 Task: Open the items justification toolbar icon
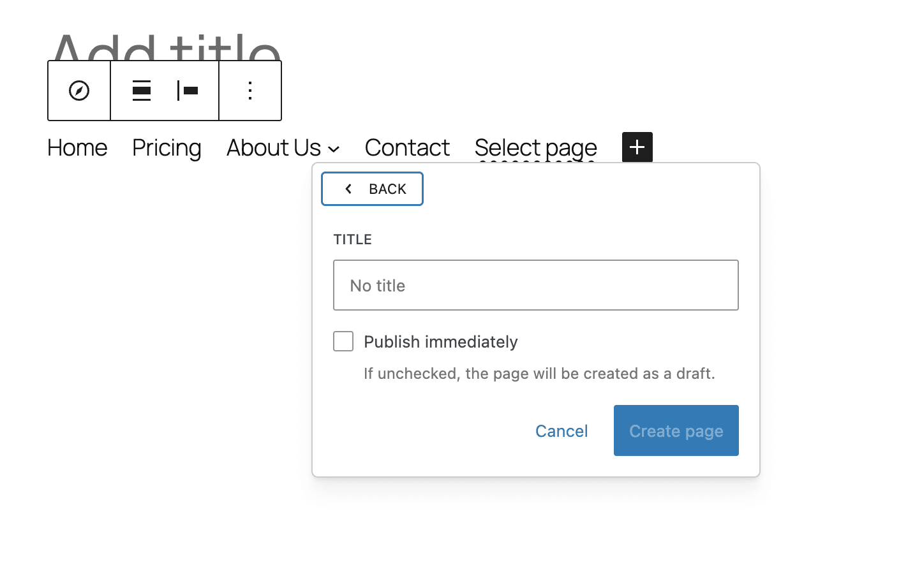141,91
